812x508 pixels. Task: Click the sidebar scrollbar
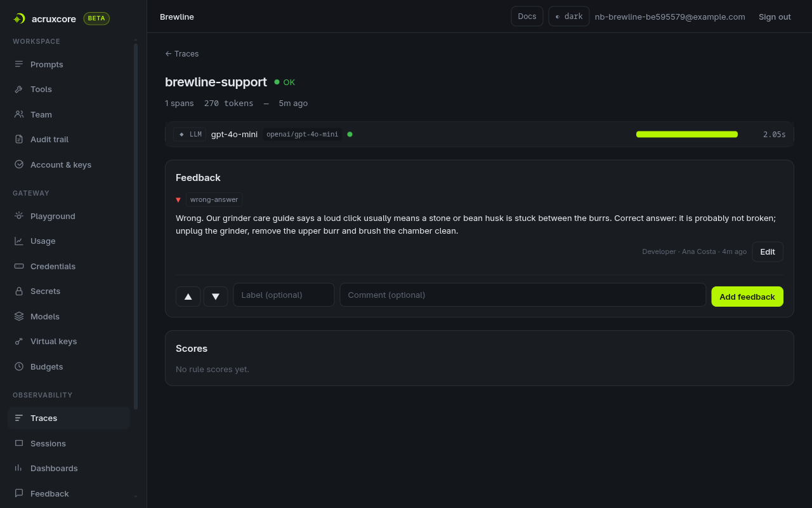(x=136, y=225)
